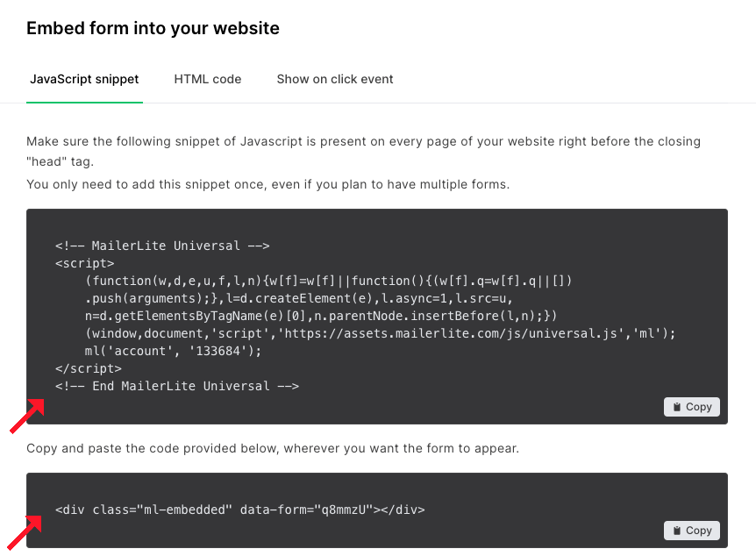Click clipboard icon in the upper Copy button
756x556 pixels.
676,407
